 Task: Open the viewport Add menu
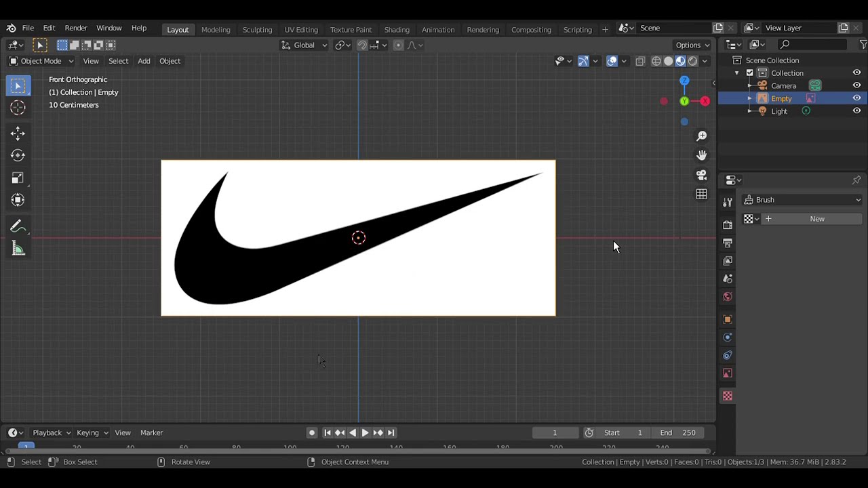pyautogui.click(x=144, y=61)
